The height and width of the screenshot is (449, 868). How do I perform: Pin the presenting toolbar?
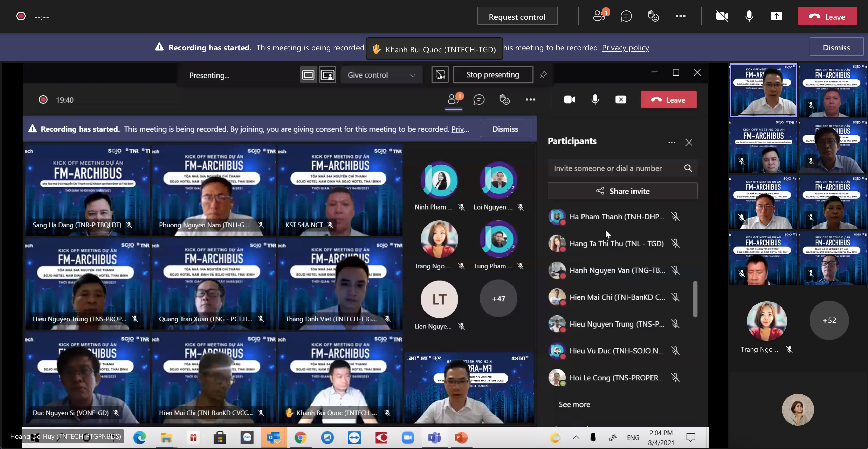tap(543, 74)
